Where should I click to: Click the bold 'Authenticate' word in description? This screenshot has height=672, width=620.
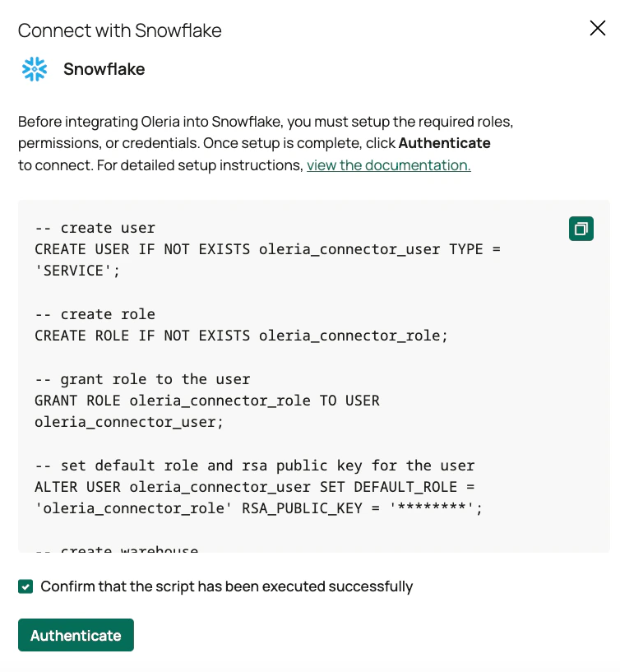coord(444,143)
